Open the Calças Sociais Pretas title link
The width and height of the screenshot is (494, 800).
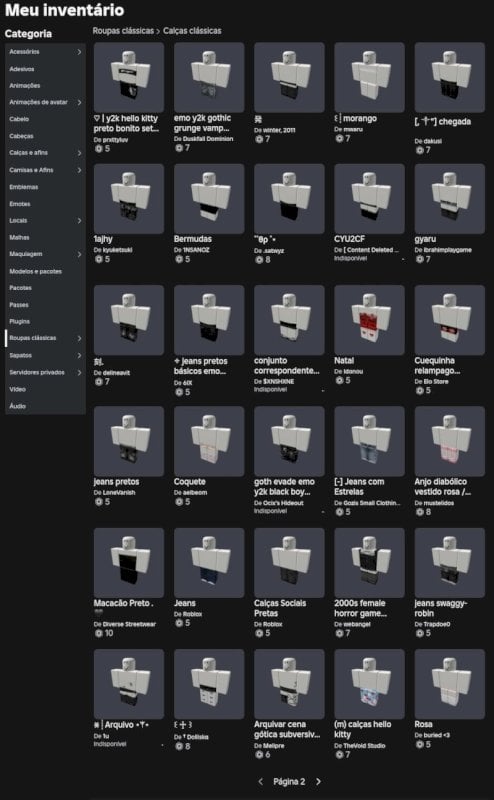pyautogui.click(x=280, y=608)
